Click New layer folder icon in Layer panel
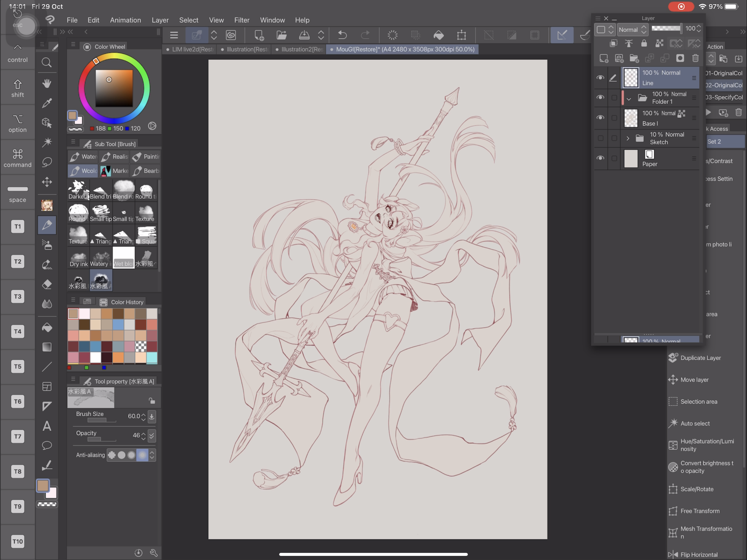 634,59
